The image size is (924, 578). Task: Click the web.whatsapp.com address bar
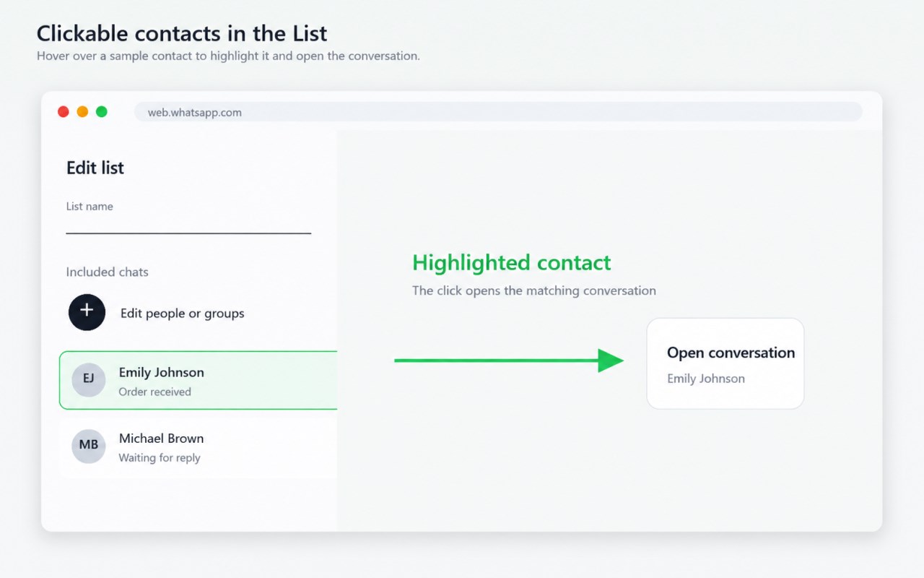coord(498,112)
